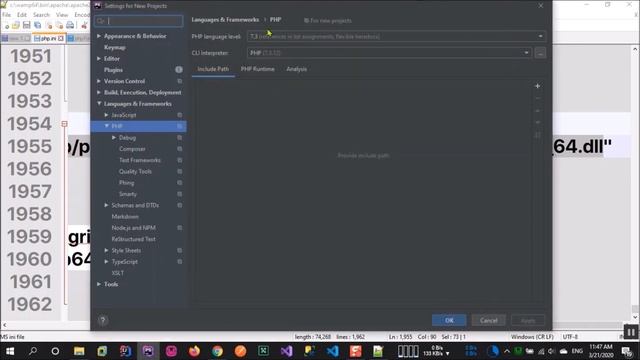Open File Explorer from taskbar

tap(79, 351)
